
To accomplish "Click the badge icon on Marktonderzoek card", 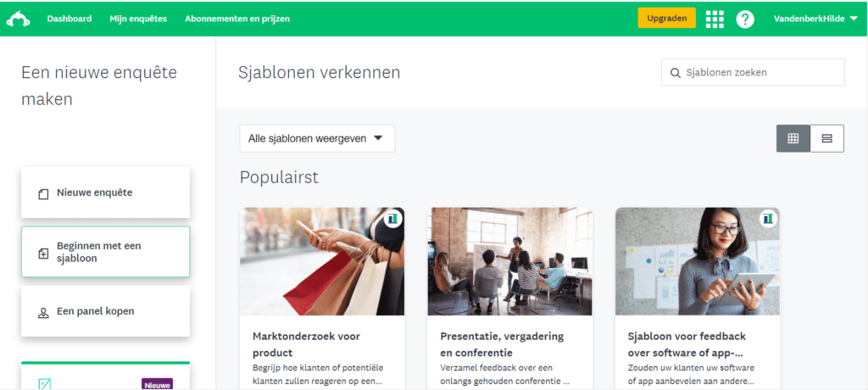I will tap(393, 218).
